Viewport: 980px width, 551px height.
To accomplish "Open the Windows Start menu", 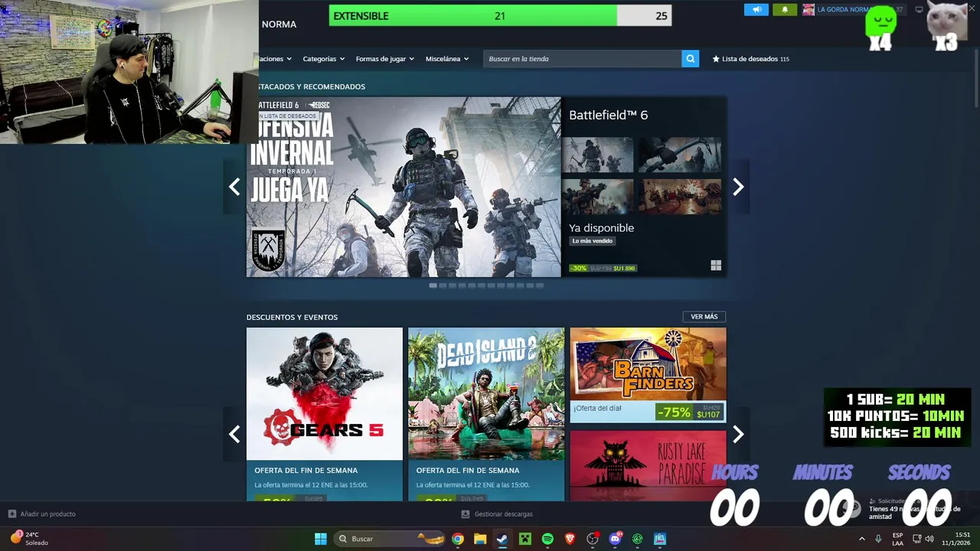I will pos(321,539).
